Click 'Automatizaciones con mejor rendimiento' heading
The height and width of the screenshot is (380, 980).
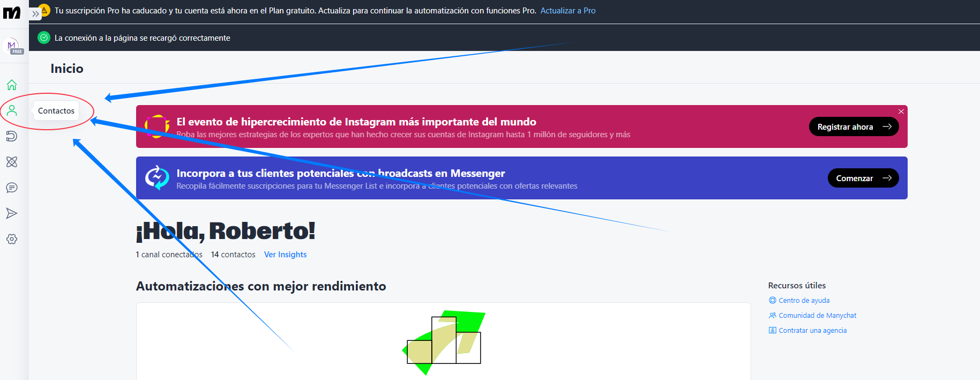pyautogui.click(x=261, y=286)
